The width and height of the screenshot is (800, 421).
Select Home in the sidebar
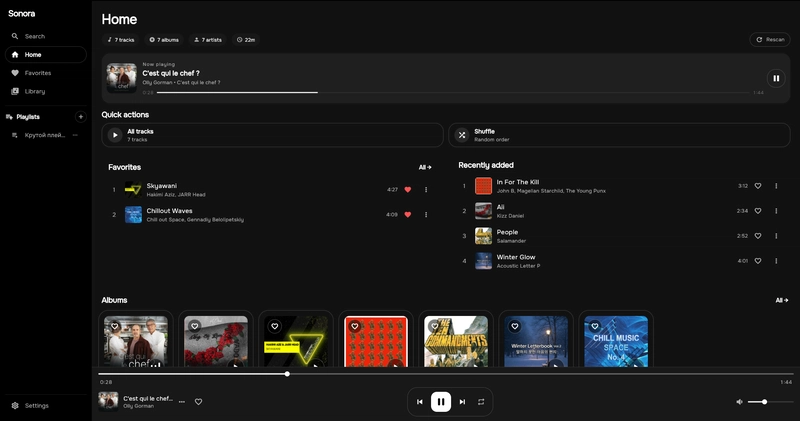pos(45,55)
